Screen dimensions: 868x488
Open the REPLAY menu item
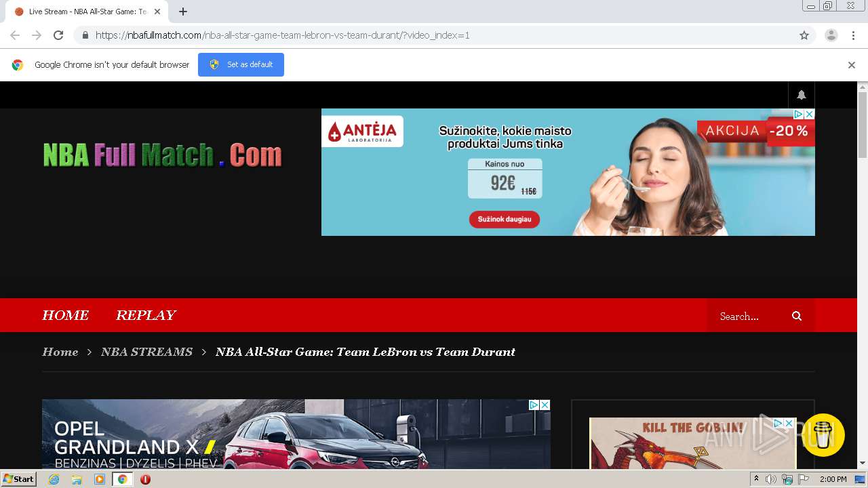146,315
